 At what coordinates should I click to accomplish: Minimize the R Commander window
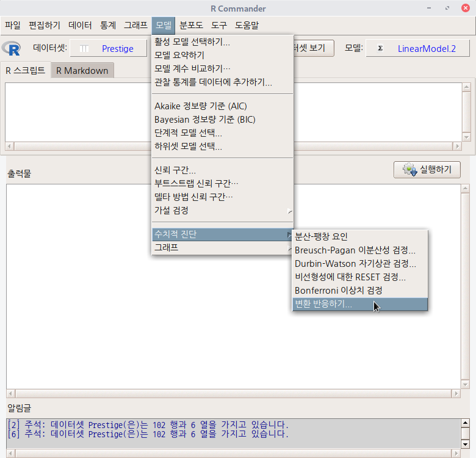click(429, 8)
